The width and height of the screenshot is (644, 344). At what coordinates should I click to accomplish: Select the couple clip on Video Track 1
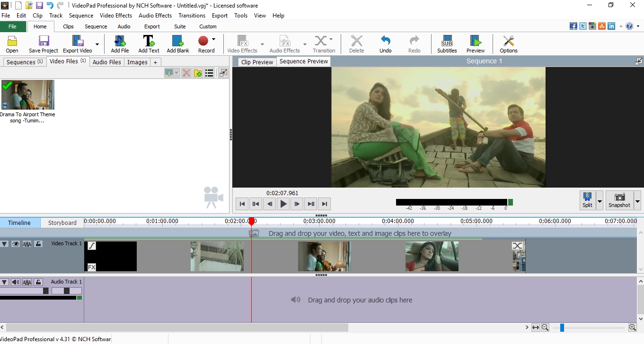[x=324, y=256]
